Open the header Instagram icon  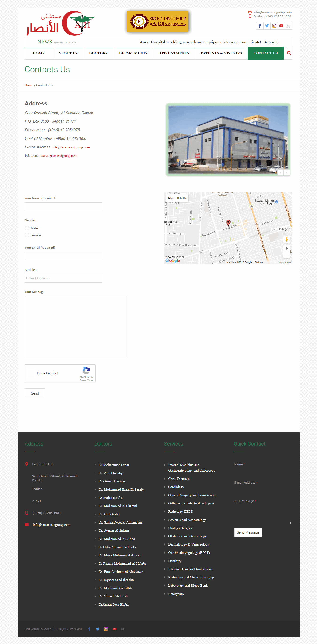click(x=274, y=26)
